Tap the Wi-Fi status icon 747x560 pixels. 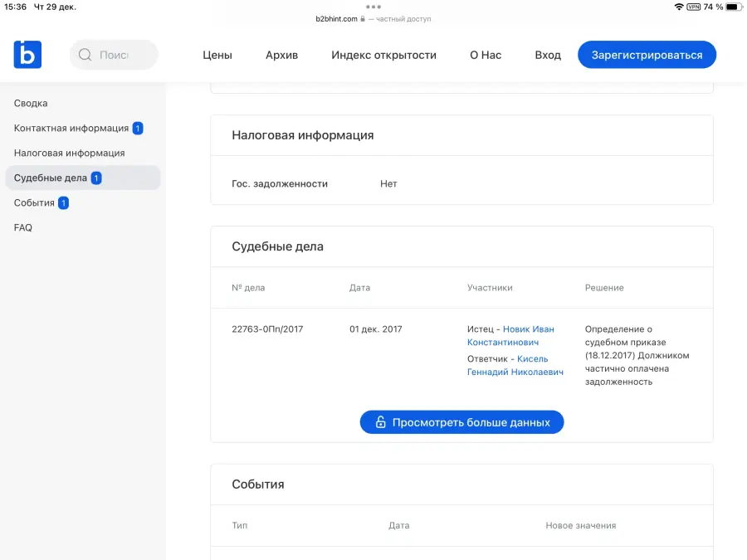pos(679,7)
